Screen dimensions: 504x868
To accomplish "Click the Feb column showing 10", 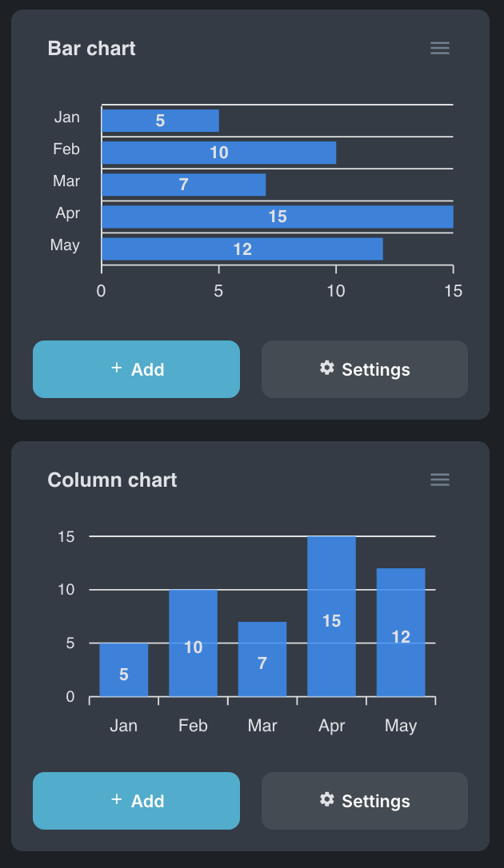I will 193,643.
